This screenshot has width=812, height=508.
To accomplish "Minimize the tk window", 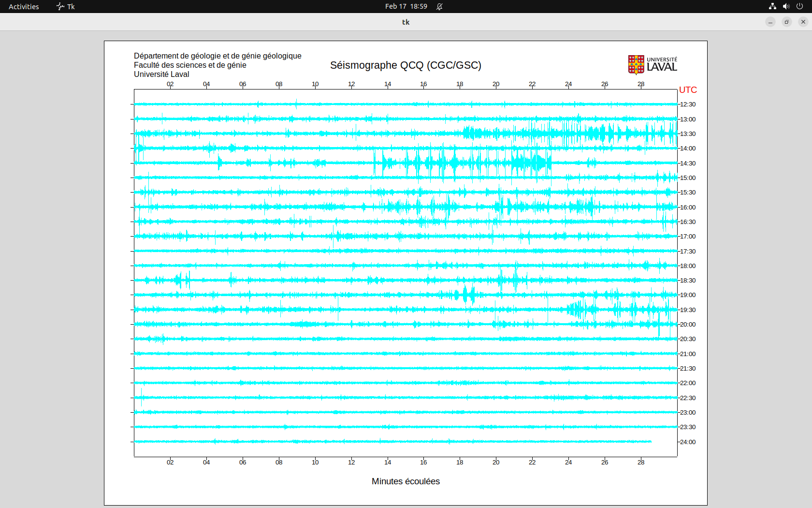I will [770, 22].
